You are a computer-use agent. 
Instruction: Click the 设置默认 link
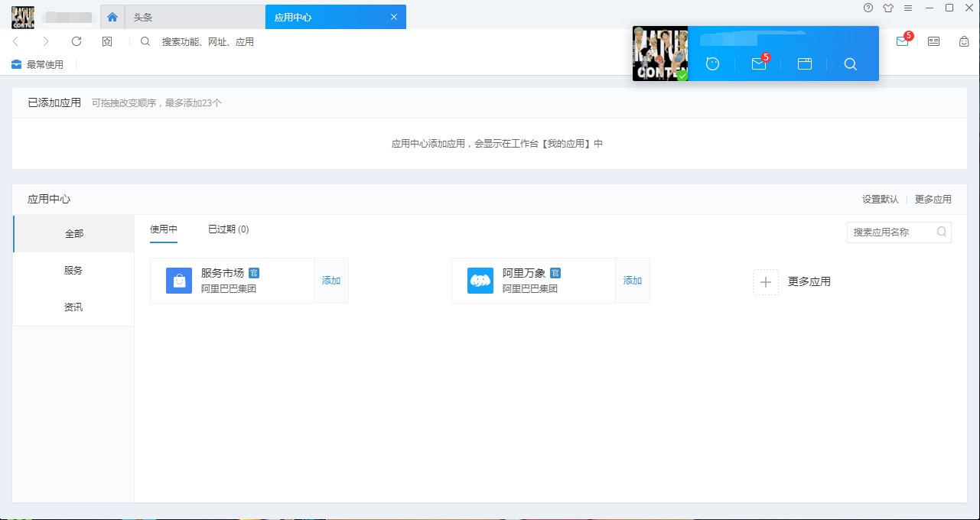click(x=881, y=199)
